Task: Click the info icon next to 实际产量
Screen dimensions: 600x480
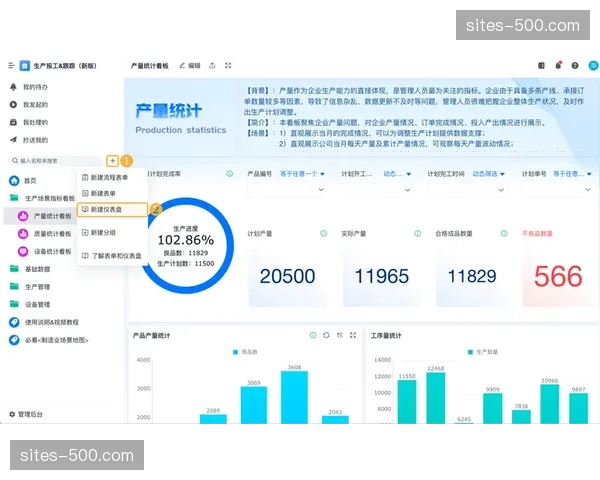Action: [417, 233]
